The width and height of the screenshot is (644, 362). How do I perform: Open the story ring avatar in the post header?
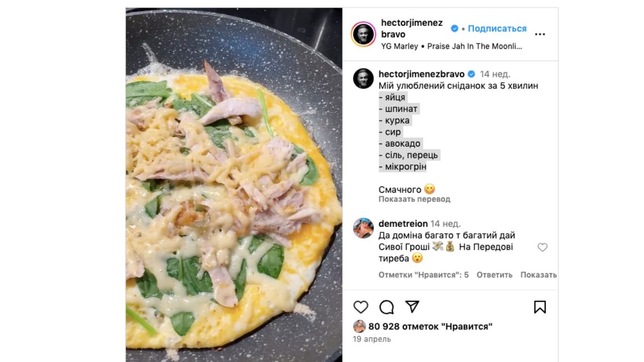(363, 34)
